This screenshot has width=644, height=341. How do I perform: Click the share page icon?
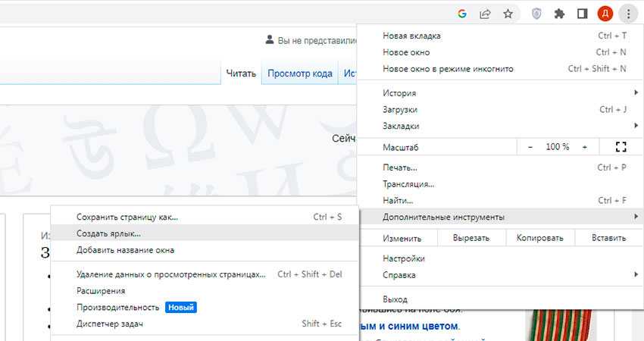click(485, 14)
